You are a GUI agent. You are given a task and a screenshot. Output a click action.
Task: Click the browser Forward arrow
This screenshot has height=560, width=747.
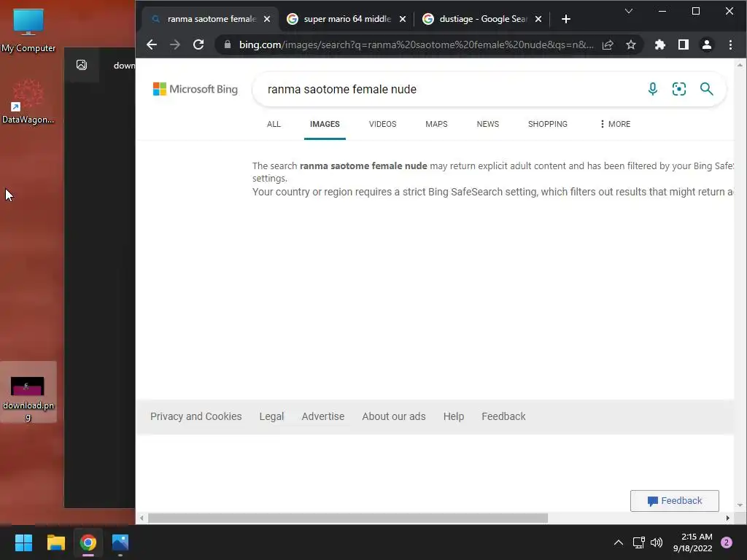click(175, 44)
